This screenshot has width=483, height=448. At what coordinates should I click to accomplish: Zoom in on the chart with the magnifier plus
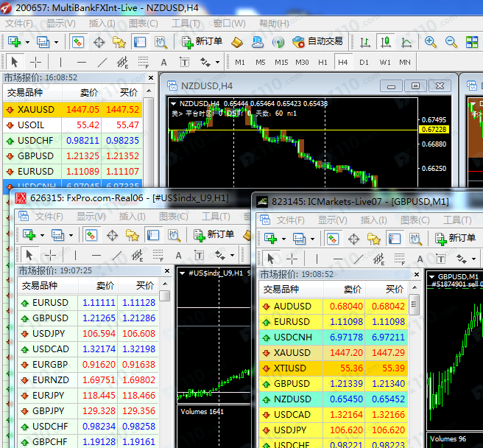click(x=431, y=42)
